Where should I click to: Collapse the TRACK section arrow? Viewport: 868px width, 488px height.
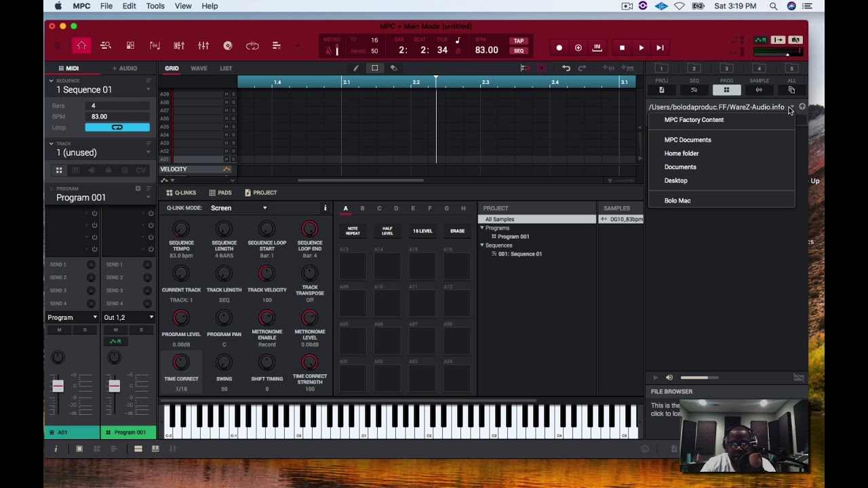pyautogui.click(x=51, y=144)
